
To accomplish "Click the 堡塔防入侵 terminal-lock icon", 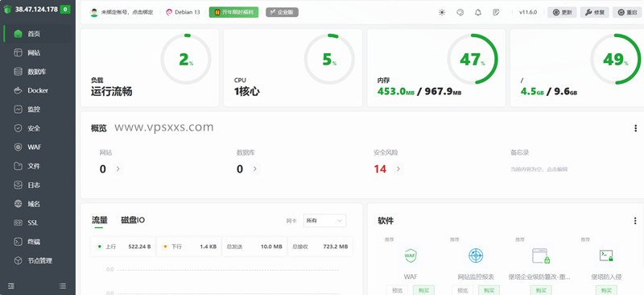I will (x=606, y=256).
